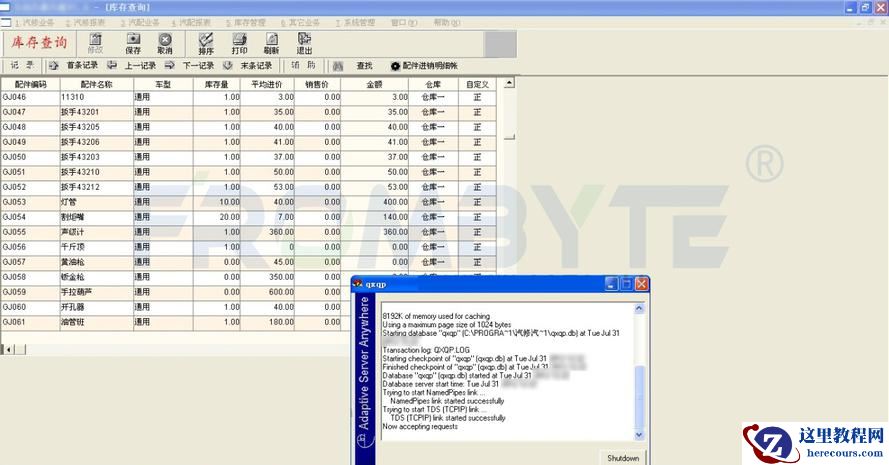
Task: Click the qxqp log scrollbar thumb
Action: point(639,397)
